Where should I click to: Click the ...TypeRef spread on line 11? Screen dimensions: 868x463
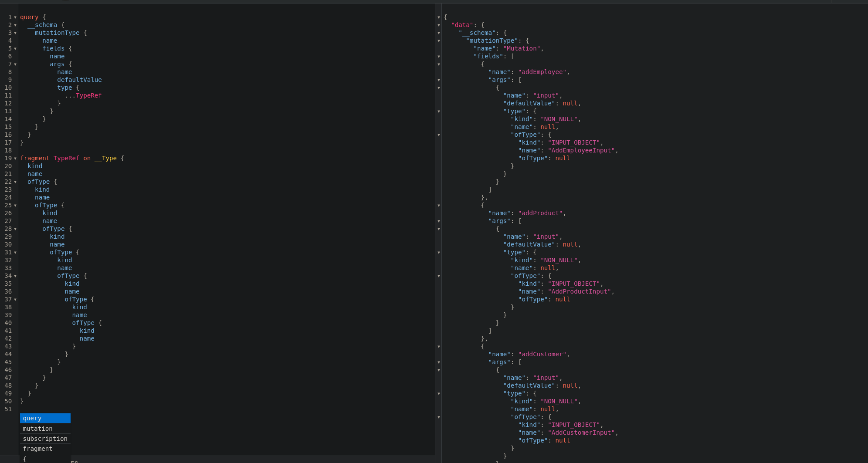coord(83,95)
